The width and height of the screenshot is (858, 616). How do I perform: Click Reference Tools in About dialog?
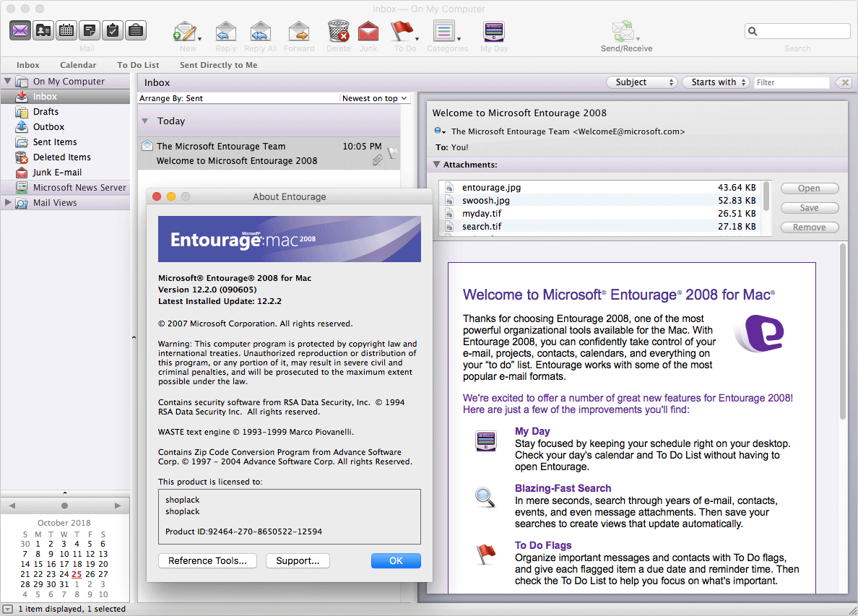point(207,560)
